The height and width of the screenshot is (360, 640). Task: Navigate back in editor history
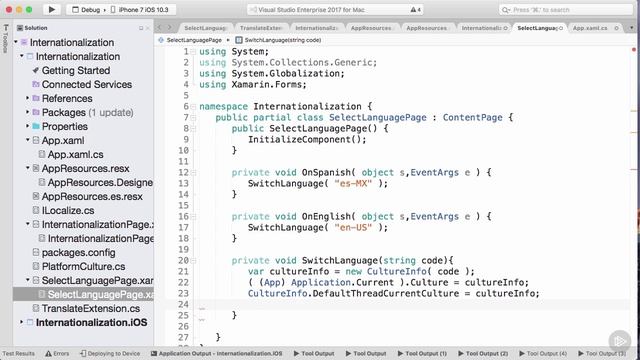click(x=160, y=28)
